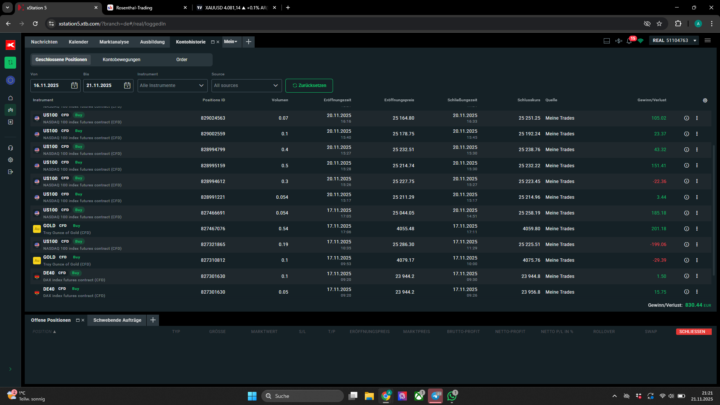Viewport: 720px width, 405px height.
Task: Open more options for position 829024563
Action: [x=697, y=118]
